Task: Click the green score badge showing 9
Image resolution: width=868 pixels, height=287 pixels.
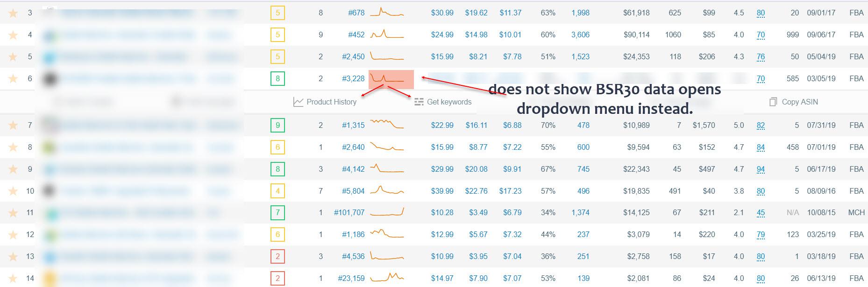Action: coord(277,125)
